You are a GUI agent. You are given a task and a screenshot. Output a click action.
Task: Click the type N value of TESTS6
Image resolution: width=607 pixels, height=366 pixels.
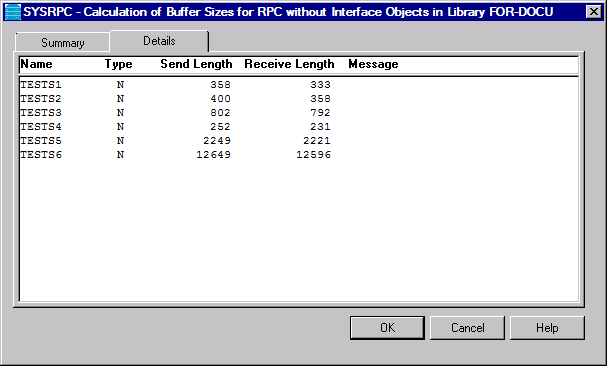click(x=120, y=155)
